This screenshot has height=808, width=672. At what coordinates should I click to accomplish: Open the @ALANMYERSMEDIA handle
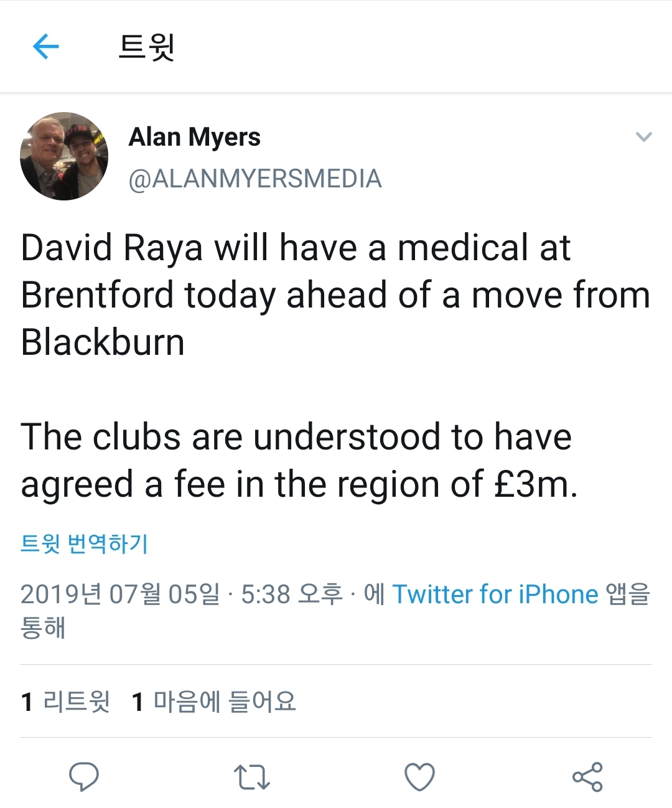pos(255,179)
